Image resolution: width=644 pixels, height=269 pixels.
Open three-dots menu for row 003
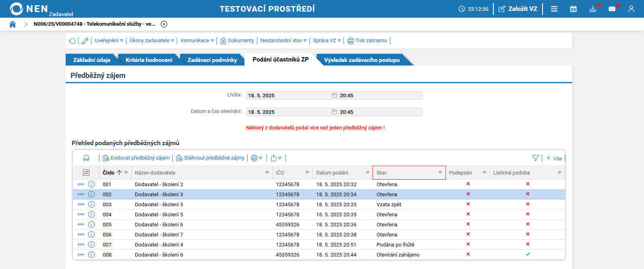tap(81, 204)
